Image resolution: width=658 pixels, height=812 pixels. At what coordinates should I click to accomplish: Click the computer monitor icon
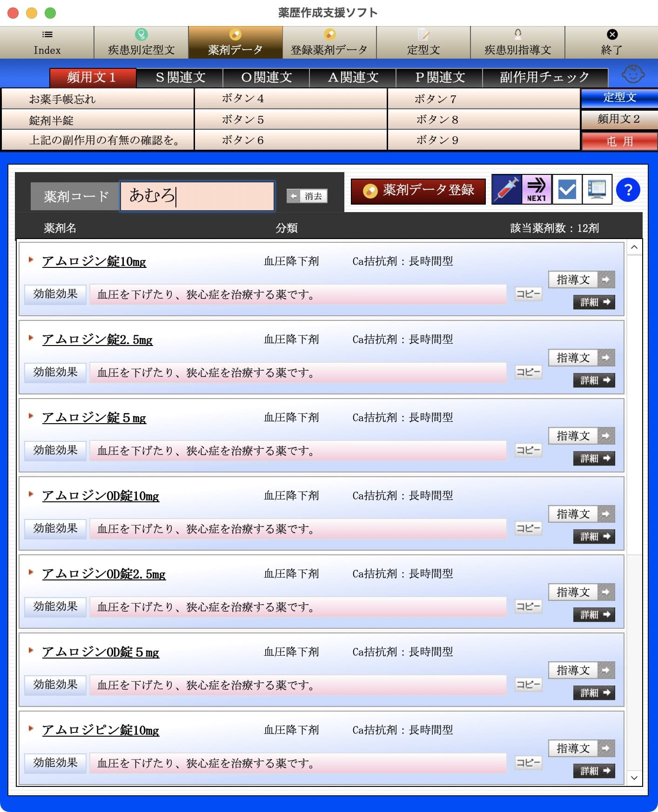(x=597, y=189)
